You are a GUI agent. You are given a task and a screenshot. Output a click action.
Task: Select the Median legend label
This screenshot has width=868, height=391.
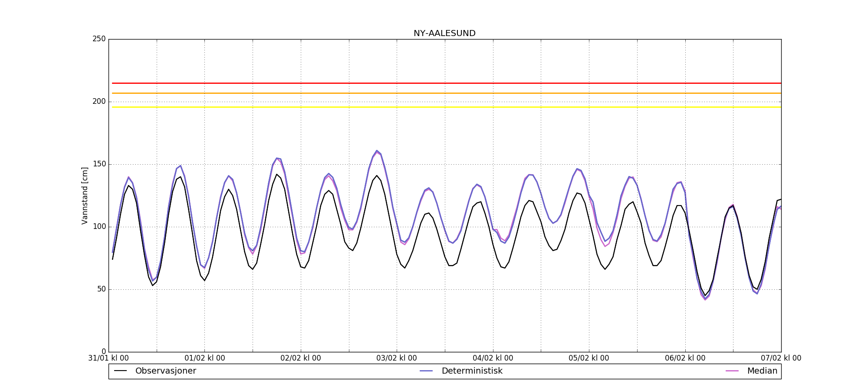click(762, 371)
